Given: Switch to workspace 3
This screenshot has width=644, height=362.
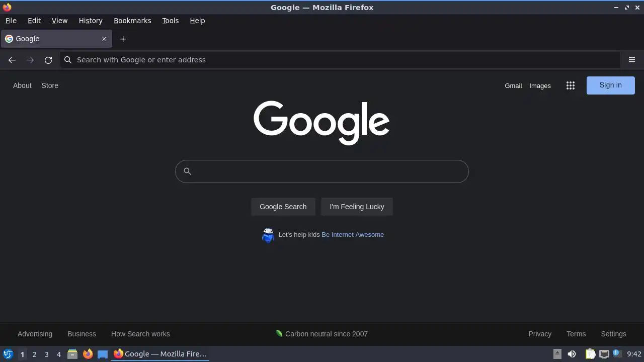Looking at the screenshot, I should click(46, 354).
